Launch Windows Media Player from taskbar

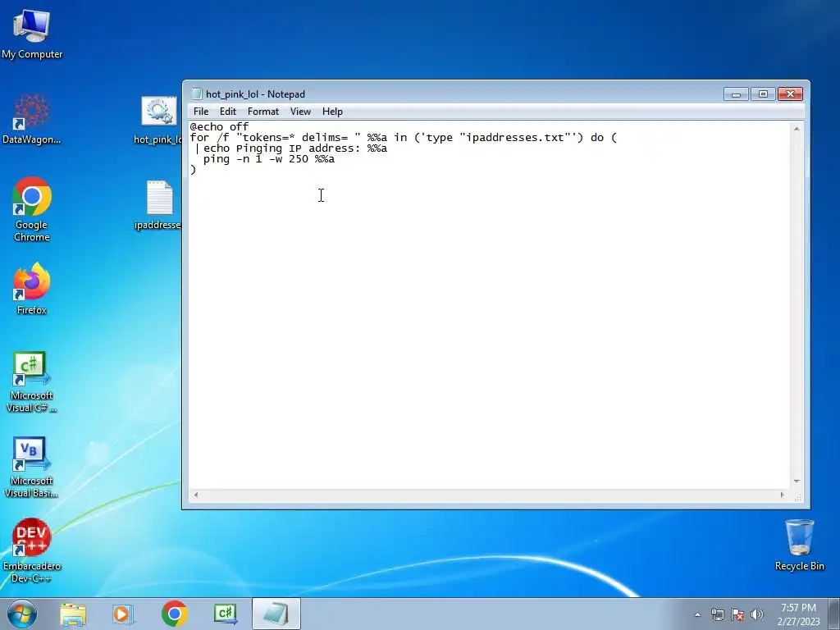point(123,614)
